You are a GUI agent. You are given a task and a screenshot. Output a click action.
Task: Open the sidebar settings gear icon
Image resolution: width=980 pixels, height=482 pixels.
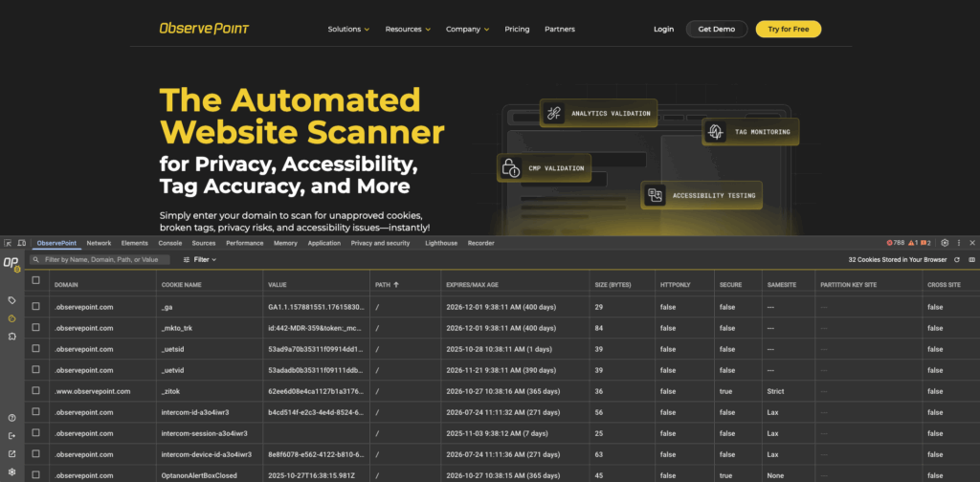click(11, 472)
